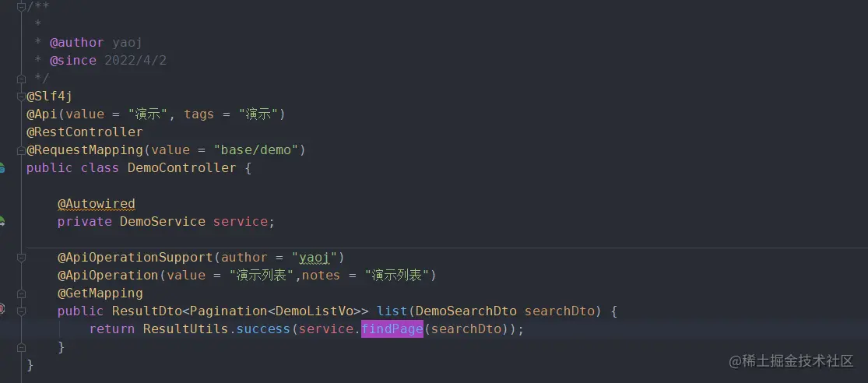Click the @Api annotation
The height and width of the screenshot is (383, 868).
42,114
